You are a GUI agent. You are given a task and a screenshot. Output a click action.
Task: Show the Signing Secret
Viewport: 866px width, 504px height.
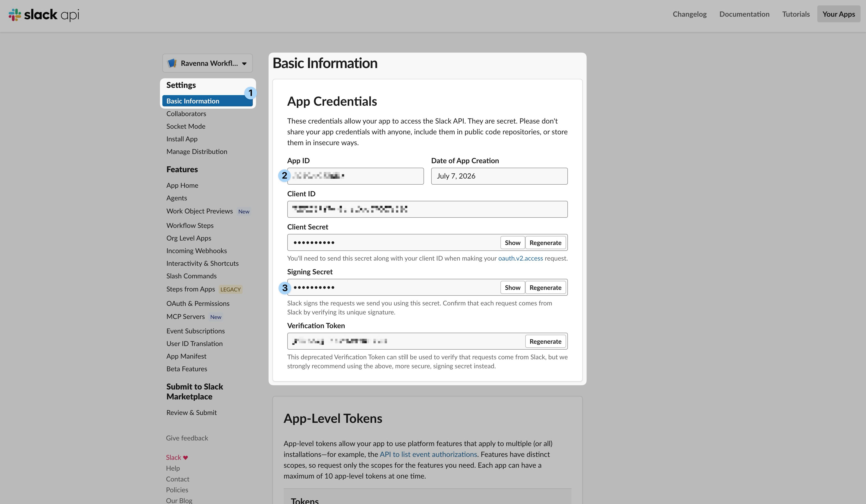point(512,288)
